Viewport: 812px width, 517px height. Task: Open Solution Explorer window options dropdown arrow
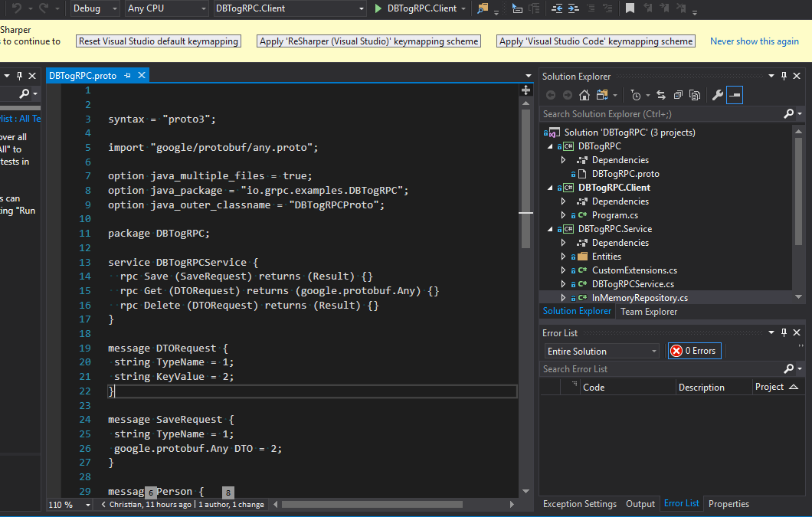pos(771,76)
